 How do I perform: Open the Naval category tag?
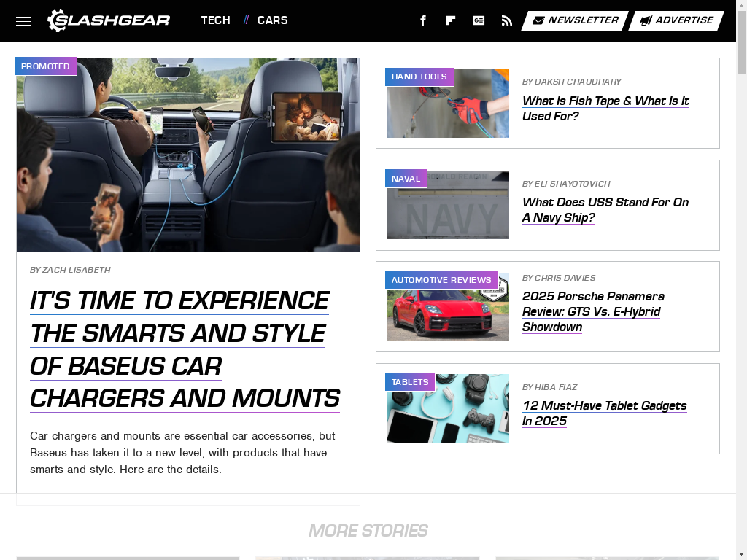point(406,179)
